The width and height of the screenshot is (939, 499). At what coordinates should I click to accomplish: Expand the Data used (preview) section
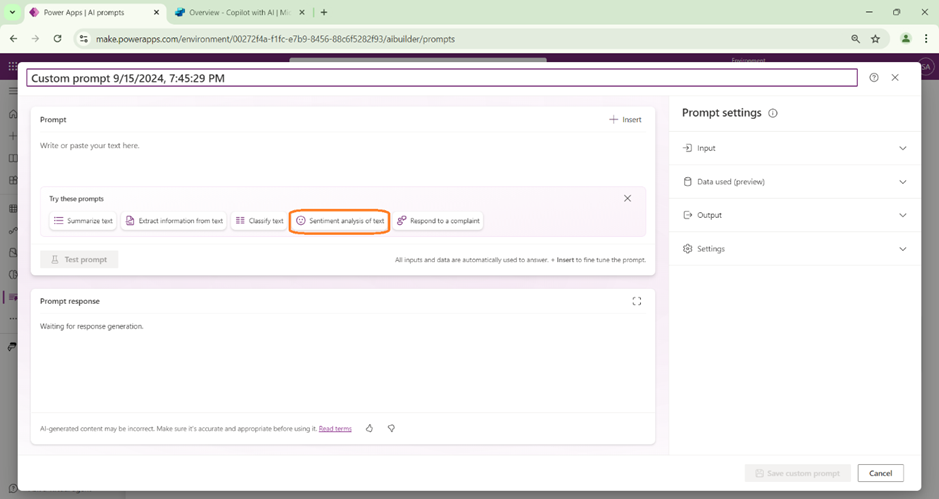(x=902, y=182)
